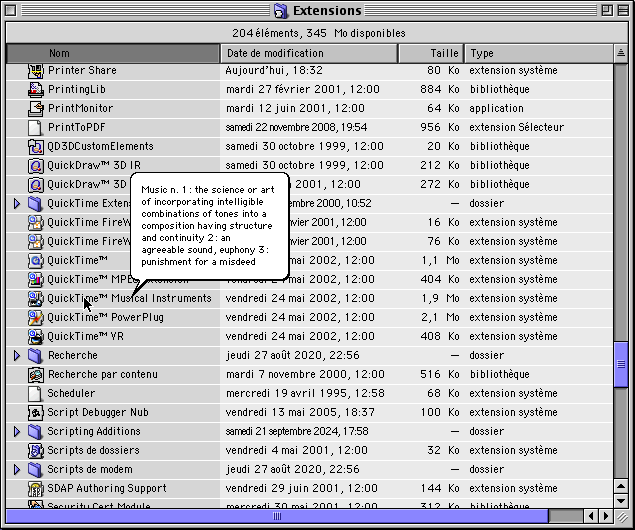
Task: Click the QuickTime MPEG Extension icon
Action: coord(36,280)
